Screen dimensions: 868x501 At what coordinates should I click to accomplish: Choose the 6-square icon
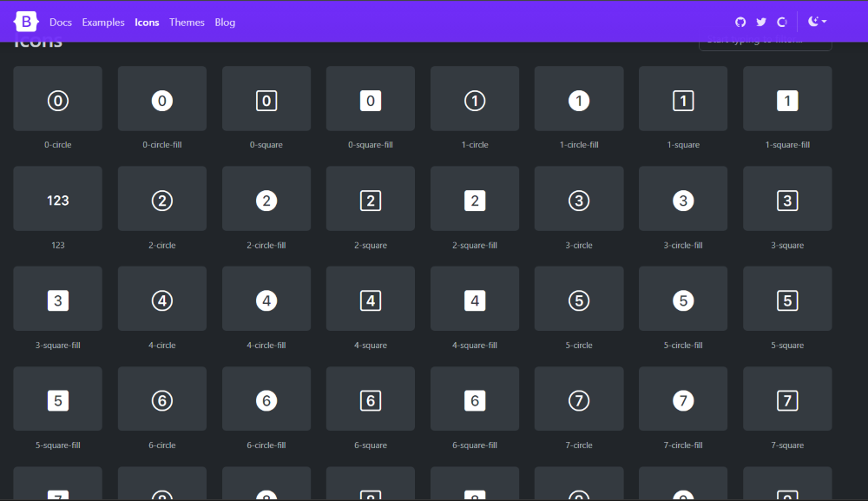(x=371, y=399)
